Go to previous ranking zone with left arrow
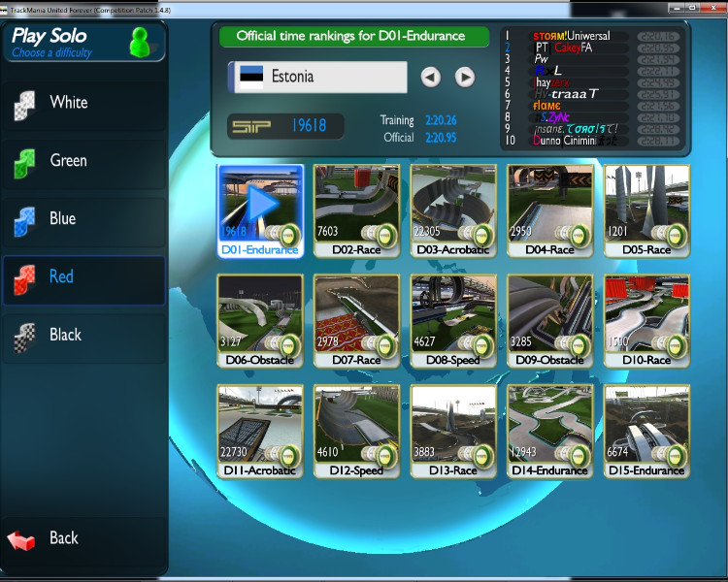 431,77
